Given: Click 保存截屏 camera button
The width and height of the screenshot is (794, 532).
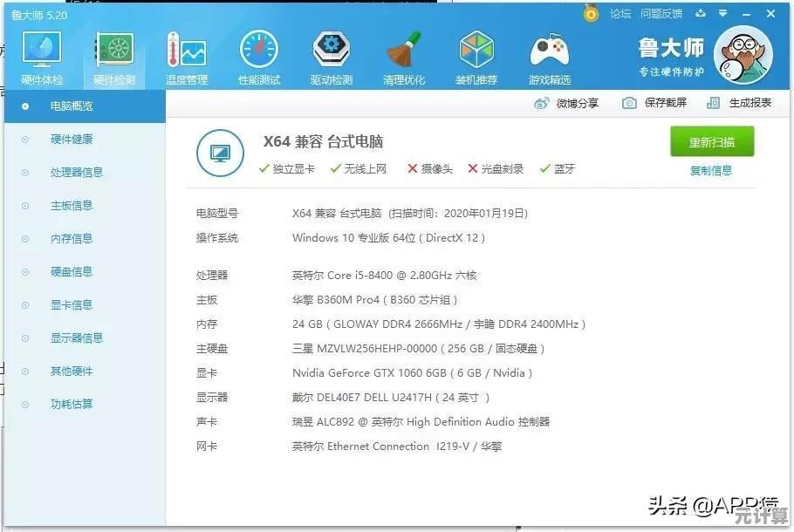Looking at the screenshot, I should (x=654, y=103).
